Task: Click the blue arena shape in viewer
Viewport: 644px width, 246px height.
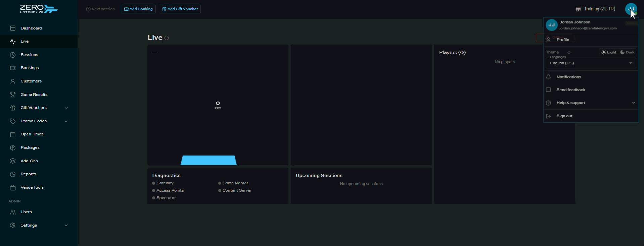Action: pyautogui.click(x=209, y=160)
